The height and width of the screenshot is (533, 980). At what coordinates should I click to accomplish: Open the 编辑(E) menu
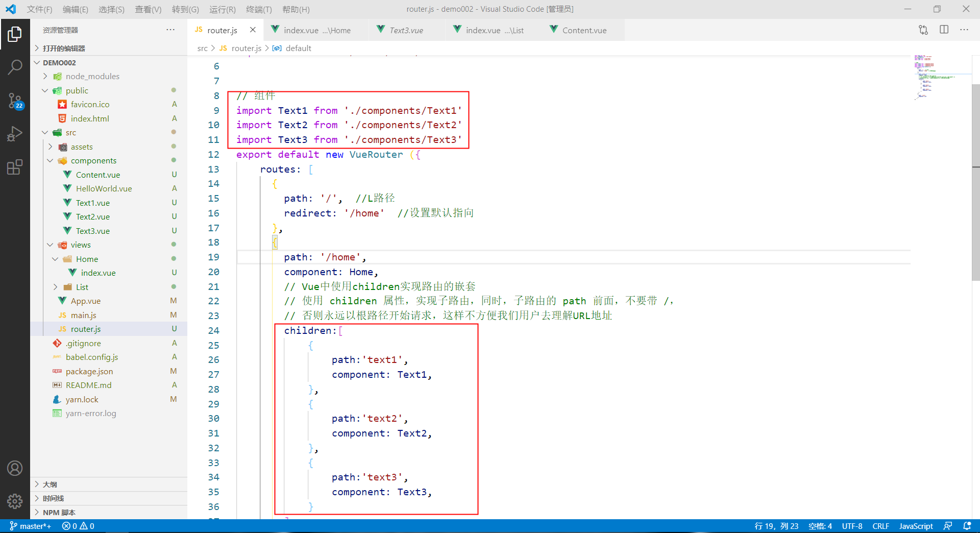[x=76, y=9]
